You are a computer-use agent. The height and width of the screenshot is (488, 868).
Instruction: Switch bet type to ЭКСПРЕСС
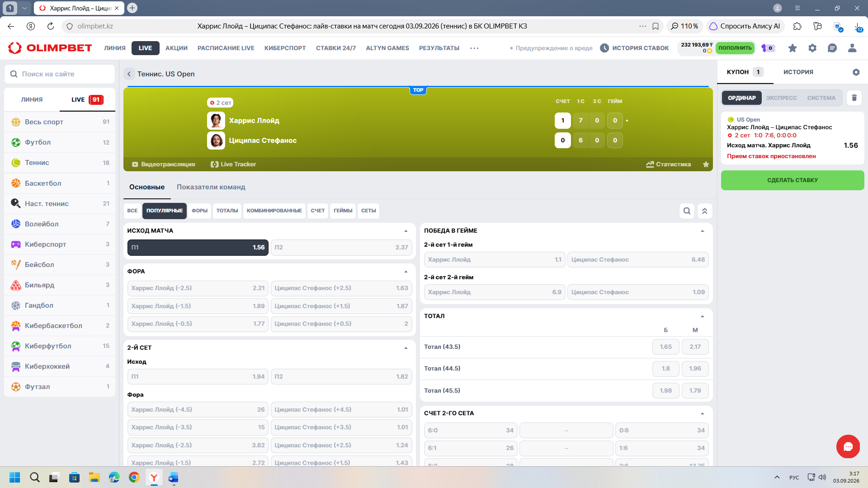[x=781, y=98]
